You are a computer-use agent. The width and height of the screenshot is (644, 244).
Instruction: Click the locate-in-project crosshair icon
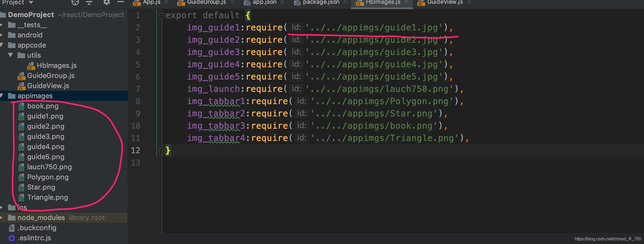coord(75,2)
